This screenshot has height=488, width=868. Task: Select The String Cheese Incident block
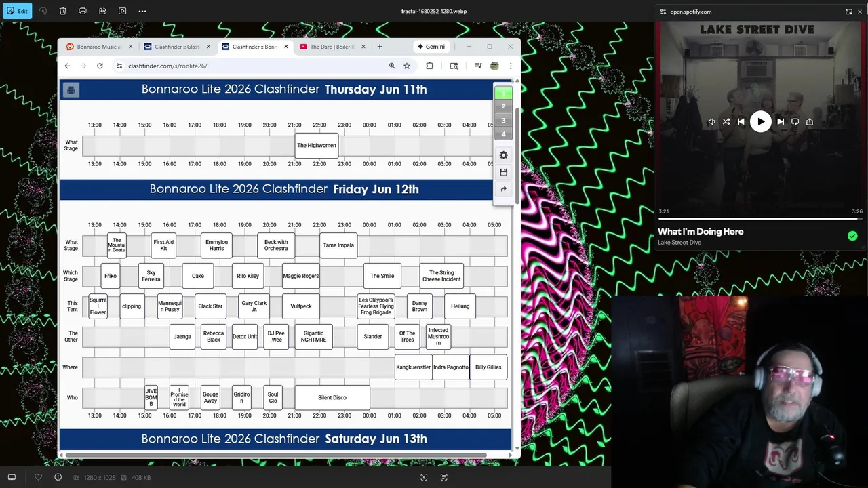(x=441, y=276)
